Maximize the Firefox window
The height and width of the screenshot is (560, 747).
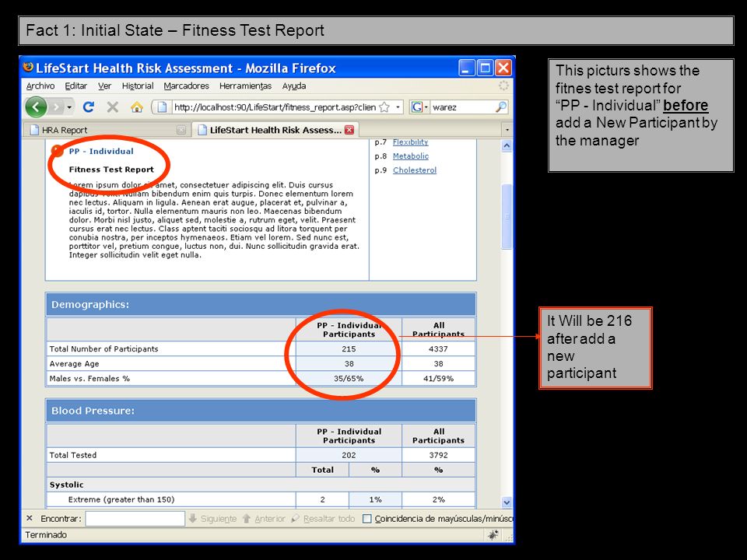pyautogui.click(x=485, y=68)
